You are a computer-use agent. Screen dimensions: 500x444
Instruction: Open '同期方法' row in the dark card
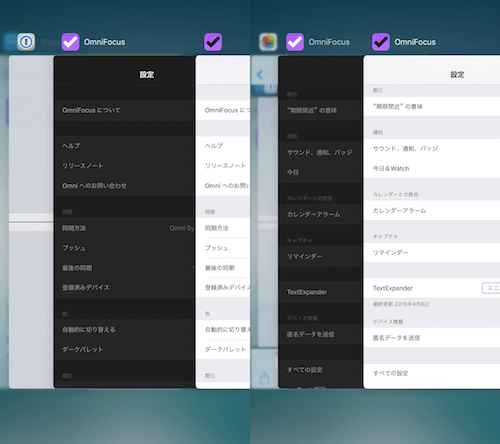pos(125,228)
